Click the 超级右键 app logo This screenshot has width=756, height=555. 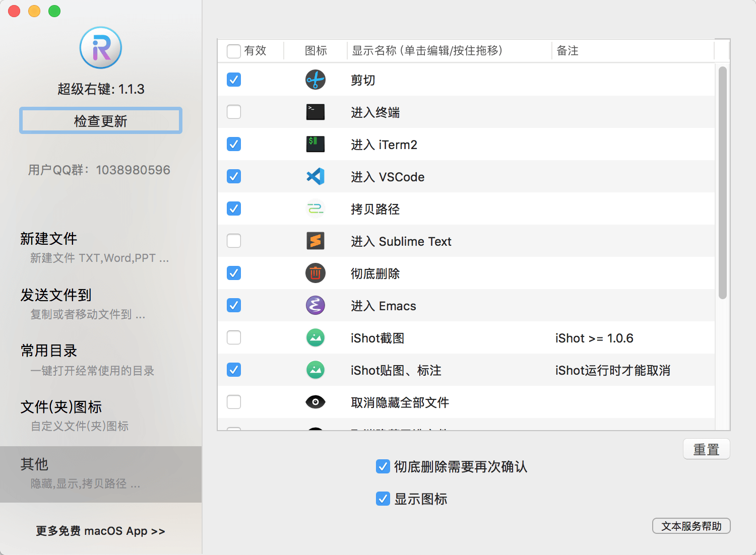click(x=101, y=48)
